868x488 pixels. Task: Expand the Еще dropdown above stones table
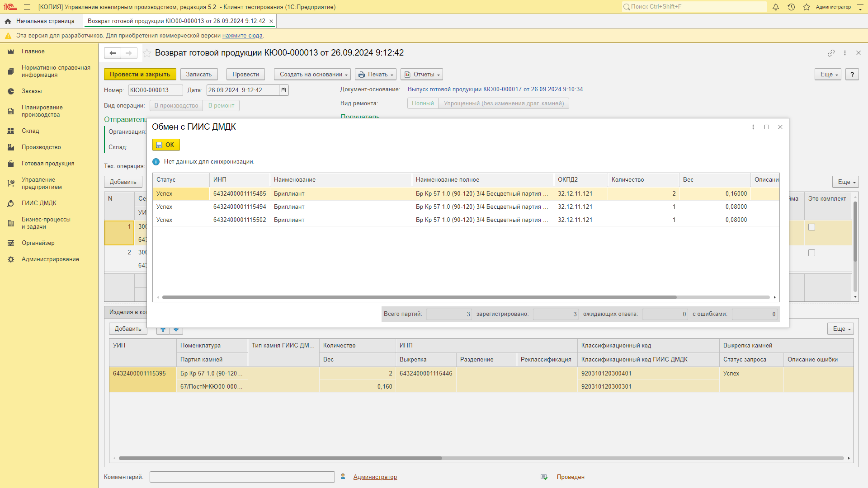tap(841, 329)
